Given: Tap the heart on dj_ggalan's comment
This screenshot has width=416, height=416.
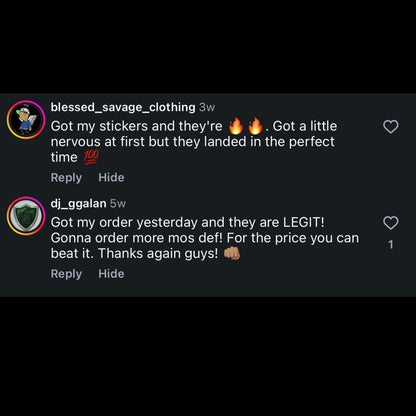Looking at the screenshot, I should pyautogui.click(x=391, y=223).
